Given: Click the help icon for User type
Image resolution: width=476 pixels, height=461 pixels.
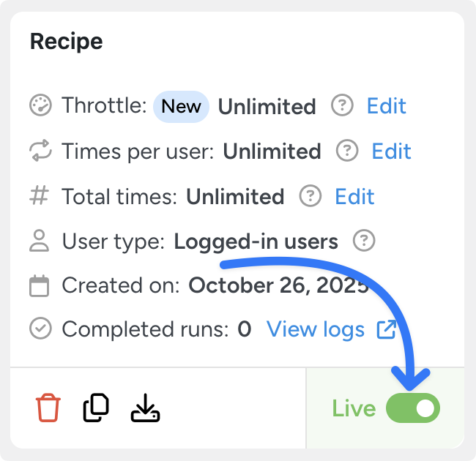Looking at the screenshot, I should pos(364,241).
